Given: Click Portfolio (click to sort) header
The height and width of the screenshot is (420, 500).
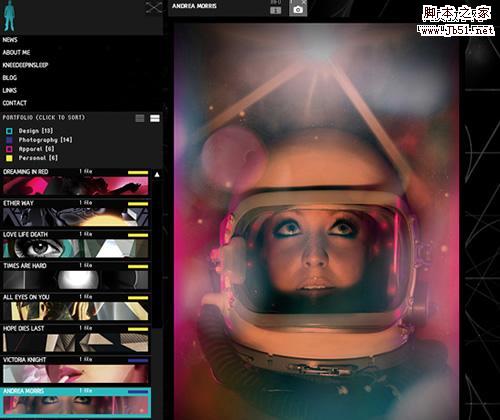Looking at the screenshot, I should [44, 117].
